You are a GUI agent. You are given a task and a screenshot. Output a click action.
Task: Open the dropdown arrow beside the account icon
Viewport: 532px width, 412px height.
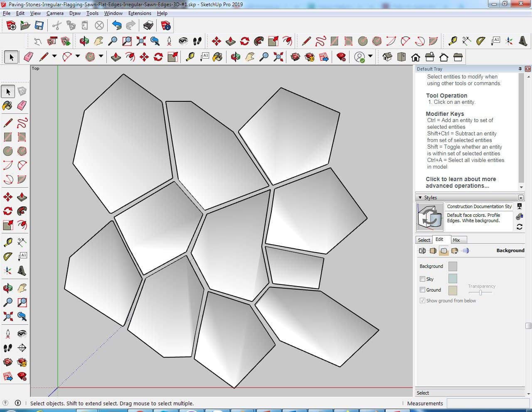(370, 56)
